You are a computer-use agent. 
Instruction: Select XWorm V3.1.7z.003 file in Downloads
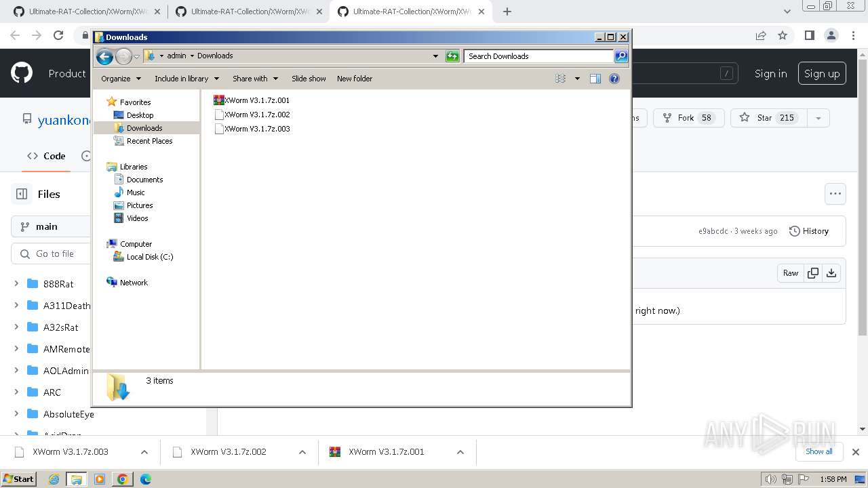(252, 129)
